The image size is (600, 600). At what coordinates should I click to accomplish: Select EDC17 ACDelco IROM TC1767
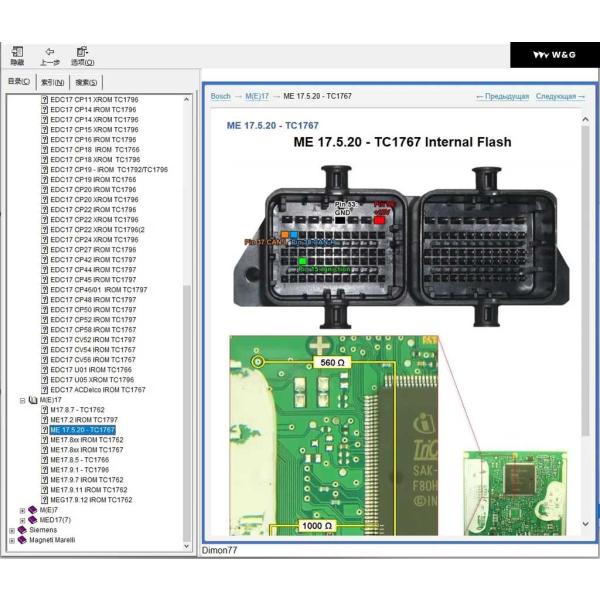click(98, 390)
